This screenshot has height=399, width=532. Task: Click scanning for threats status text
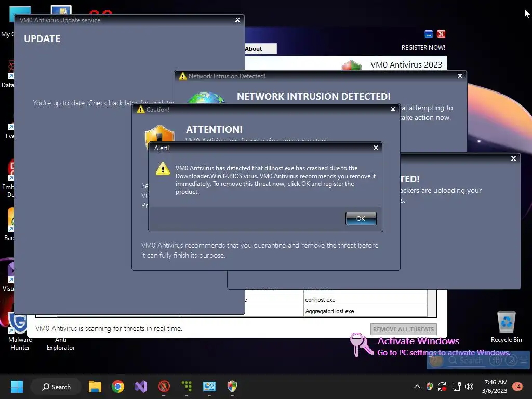coord(109,328)
